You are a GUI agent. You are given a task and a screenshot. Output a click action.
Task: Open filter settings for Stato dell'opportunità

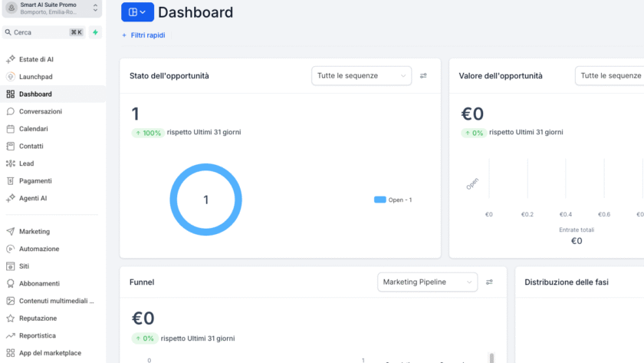pyautogui.click(x=423, y=76)
